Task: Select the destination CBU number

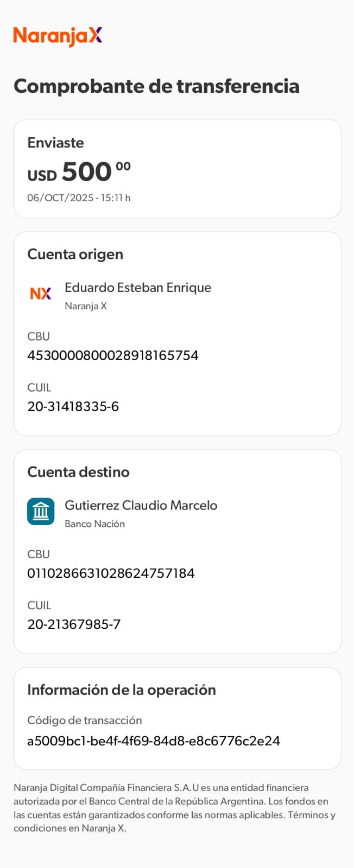Action: click(111, 573)
